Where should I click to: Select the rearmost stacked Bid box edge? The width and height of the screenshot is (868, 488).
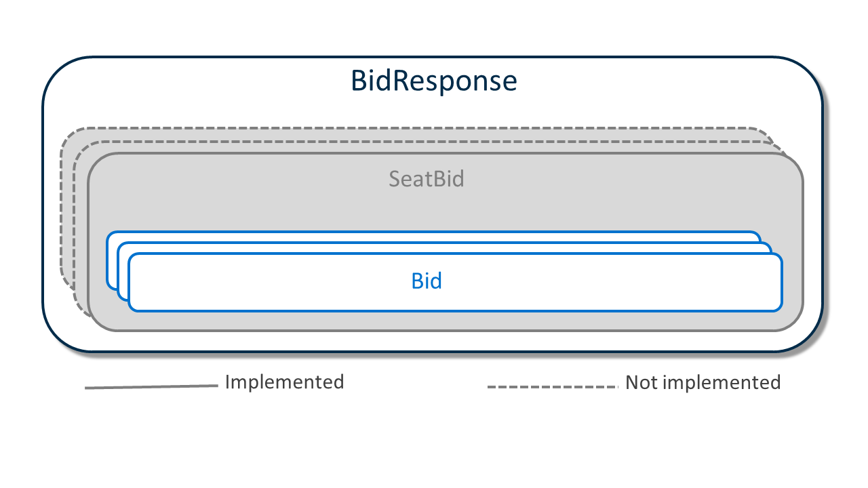pos(111,260)
